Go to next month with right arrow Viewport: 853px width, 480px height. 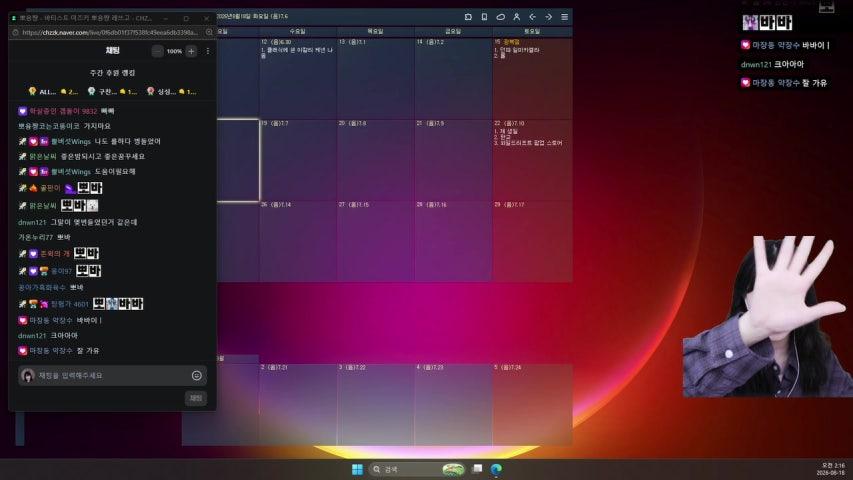click(548, 17)
